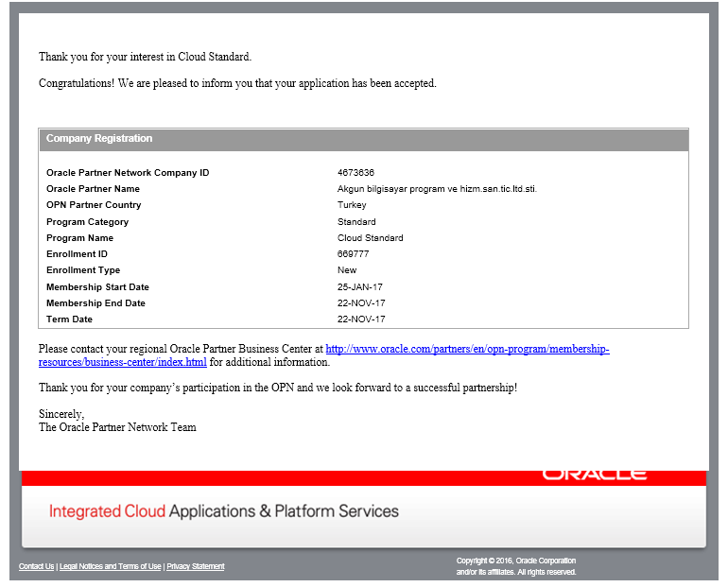Click the OPN Partner Country value Turkey
Viewport: 728px width, 587px height.
352,205
